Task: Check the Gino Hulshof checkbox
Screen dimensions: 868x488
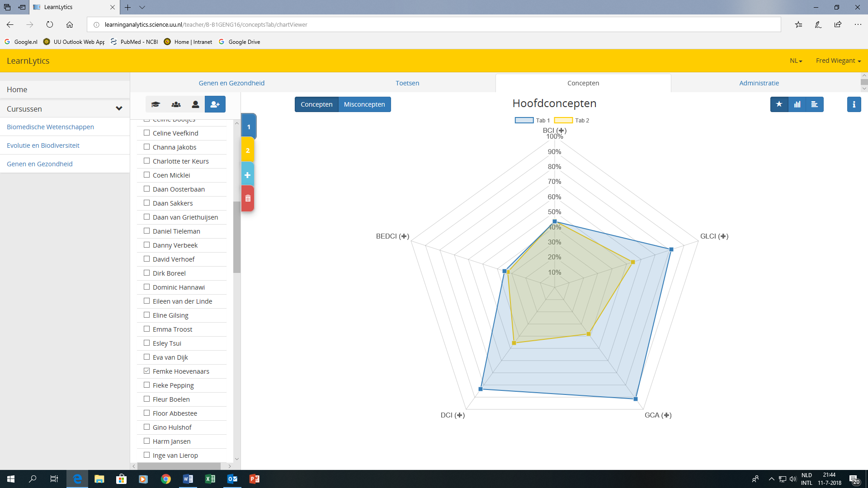Action: (x=146, y=427)
